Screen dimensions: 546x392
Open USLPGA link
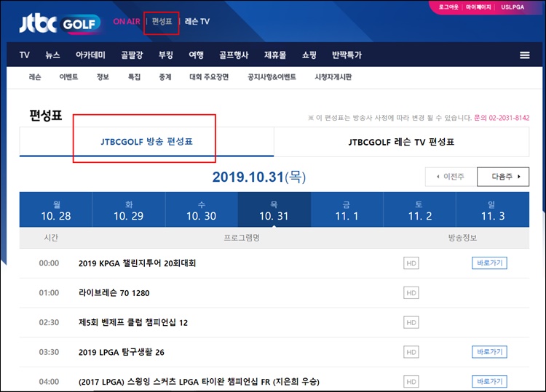[x=513, y=7]
